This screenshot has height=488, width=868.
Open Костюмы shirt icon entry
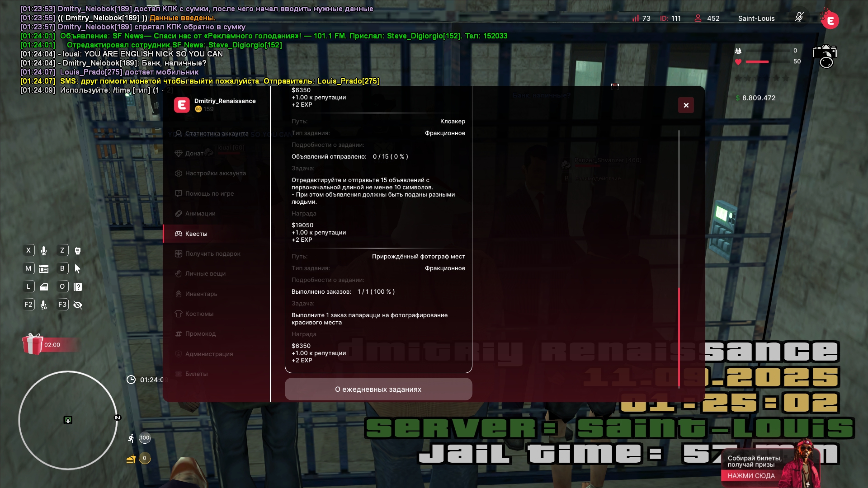pos(179,314)
